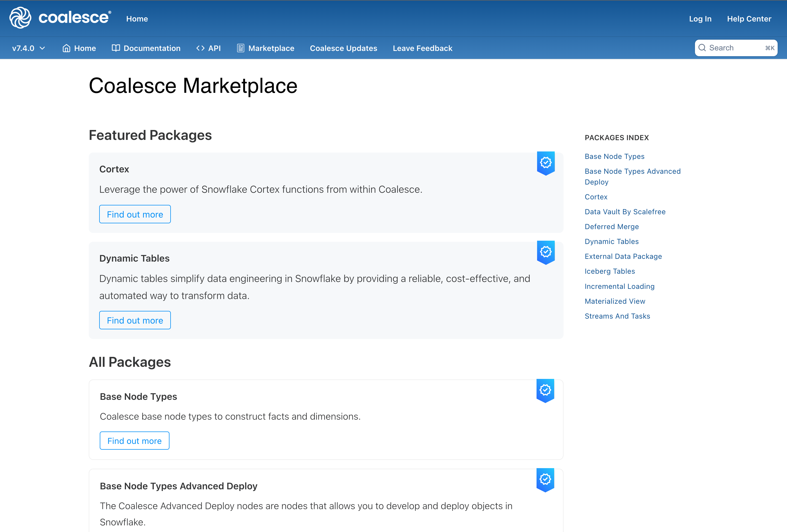Open the Coalesce Updates menu item
Viewport: 787px width, 532px height.
(x=343, y=48)
